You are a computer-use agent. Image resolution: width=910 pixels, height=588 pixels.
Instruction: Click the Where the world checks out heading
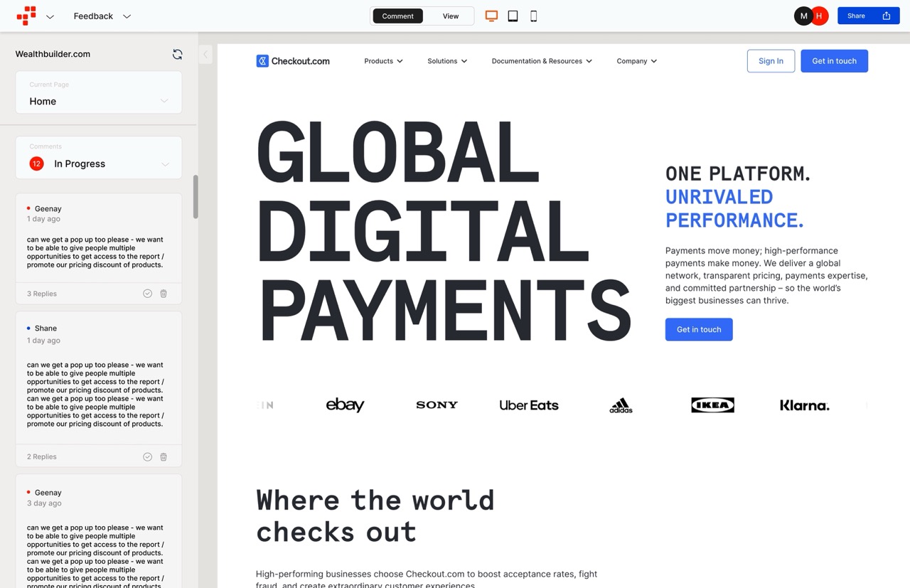(x=375, y=515)
